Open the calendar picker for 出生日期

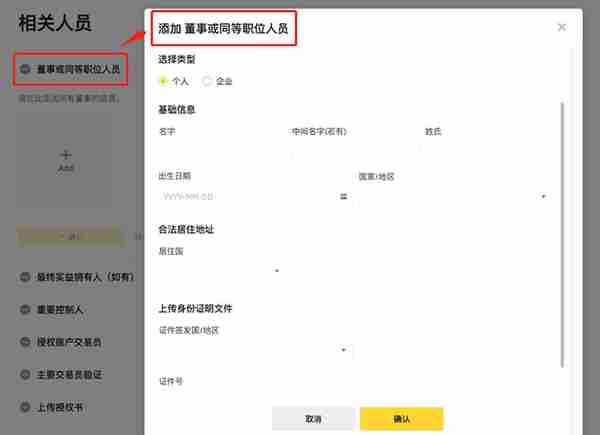point(343,196)
